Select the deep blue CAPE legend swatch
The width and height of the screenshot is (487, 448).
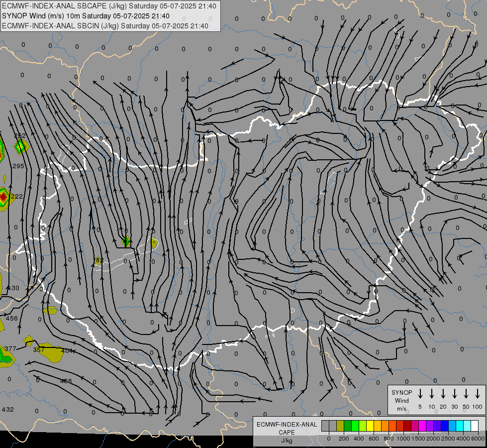444,426
